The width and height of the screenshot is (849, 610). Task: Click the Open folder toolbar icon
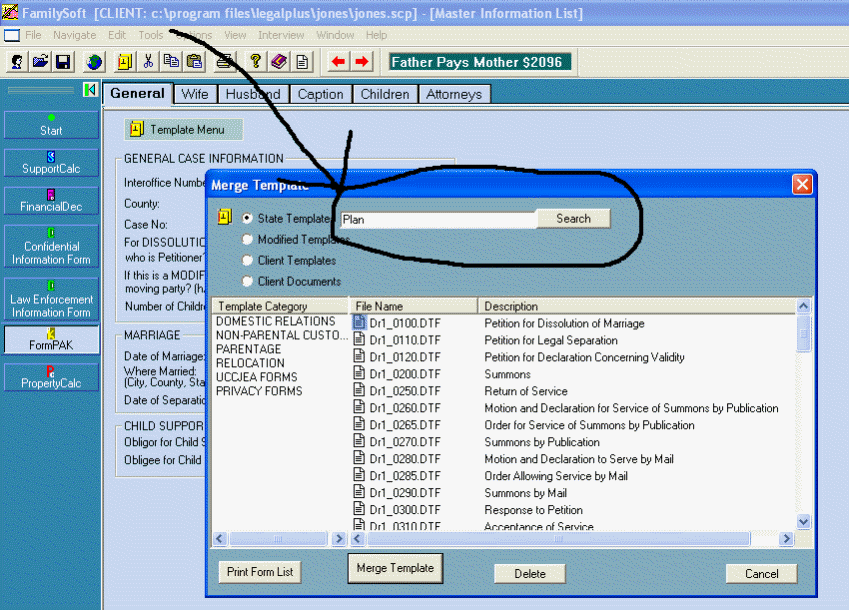point(41,62)
